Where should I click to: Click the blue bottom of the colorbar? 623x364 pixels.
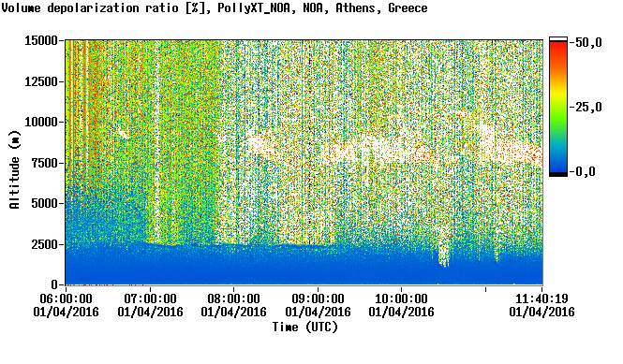558,167
